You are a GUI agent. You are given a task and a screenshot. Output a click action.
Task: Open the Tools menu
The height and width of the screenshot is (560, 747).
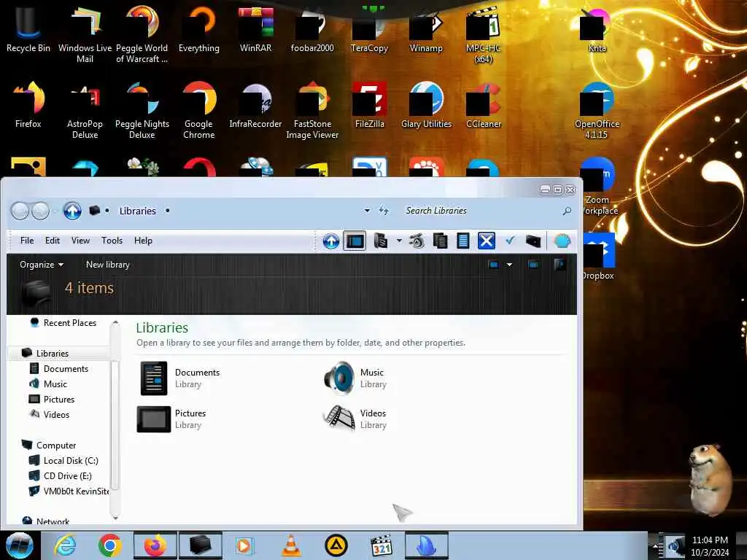pyautogui.click(x=112, y=241)
